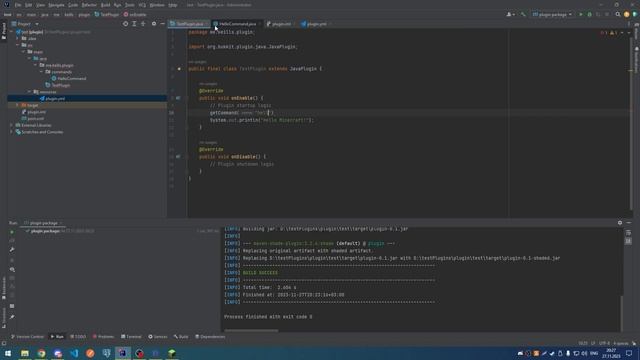Open Project panel gear options
Screen dimensions: 640x360
pyautogui.click(x=154, y=24)
